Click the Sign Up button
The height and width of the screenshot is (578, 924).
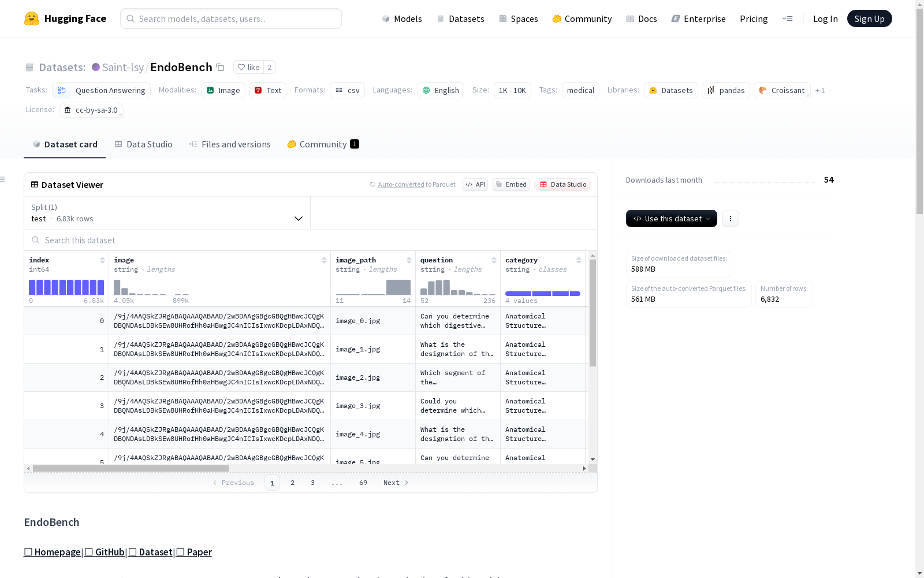(x=870, y=18)
